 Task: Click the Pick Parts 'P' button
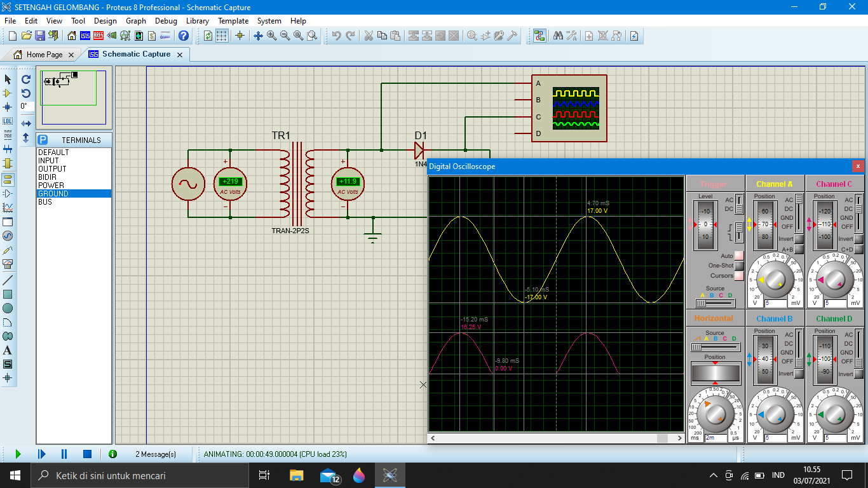[x=43, y=140]
